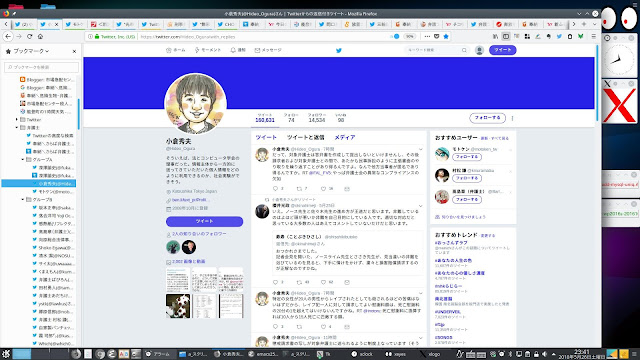
Task: Click the bookmarks search field in sidebar
Action: click(41, 67)
